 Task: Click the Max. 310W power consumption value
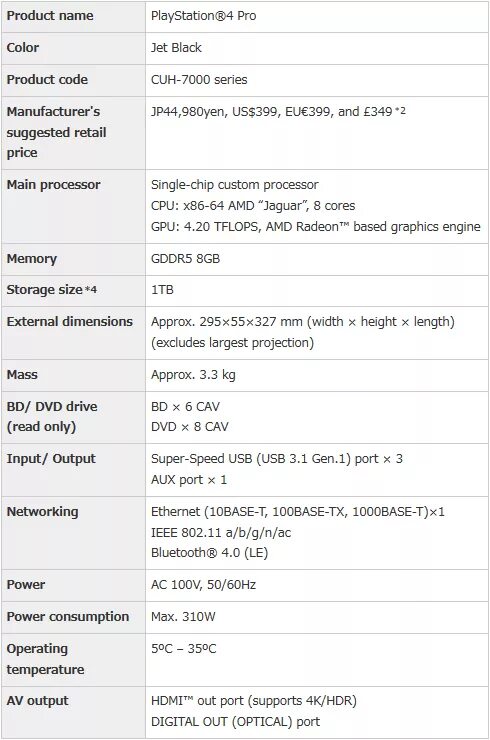pos(183,617)
